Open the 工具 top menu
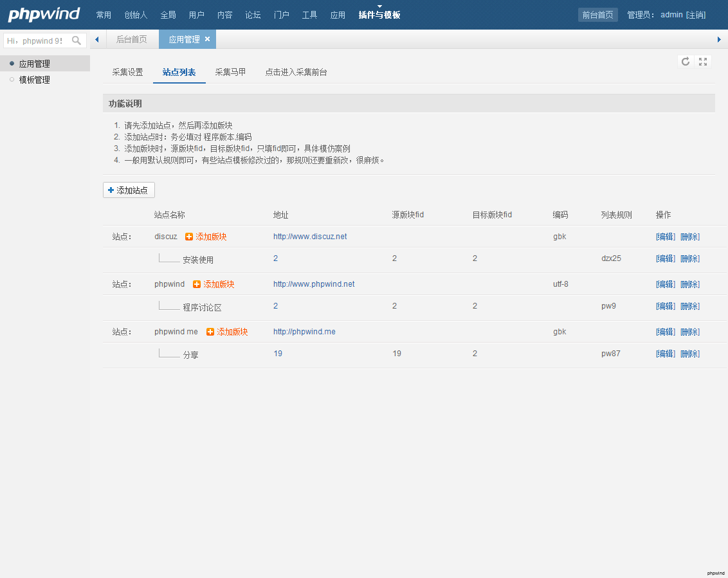Viewport: 728px width, 578px height. tap(310, 15)
